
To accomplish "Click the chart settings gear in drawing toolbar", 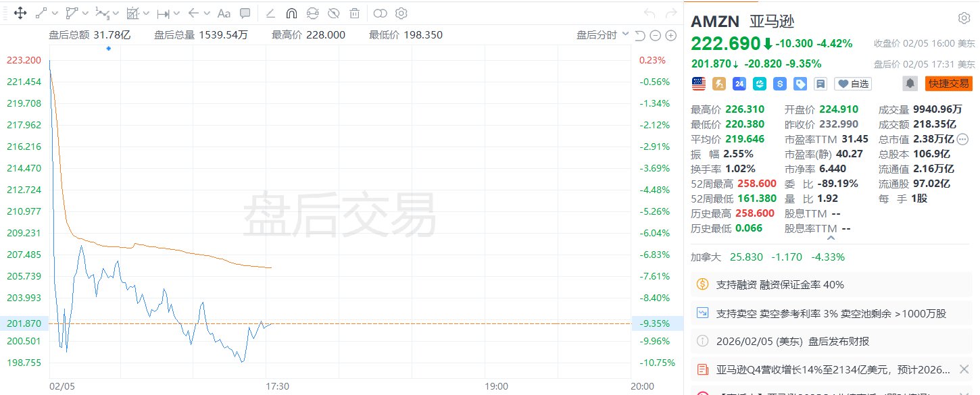I will tap(401, 13).
